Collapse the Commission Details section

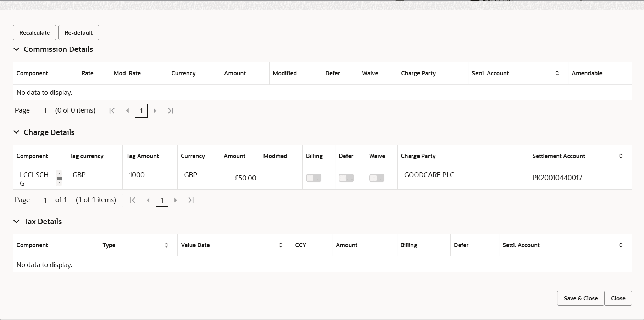[x=16, y=49]
